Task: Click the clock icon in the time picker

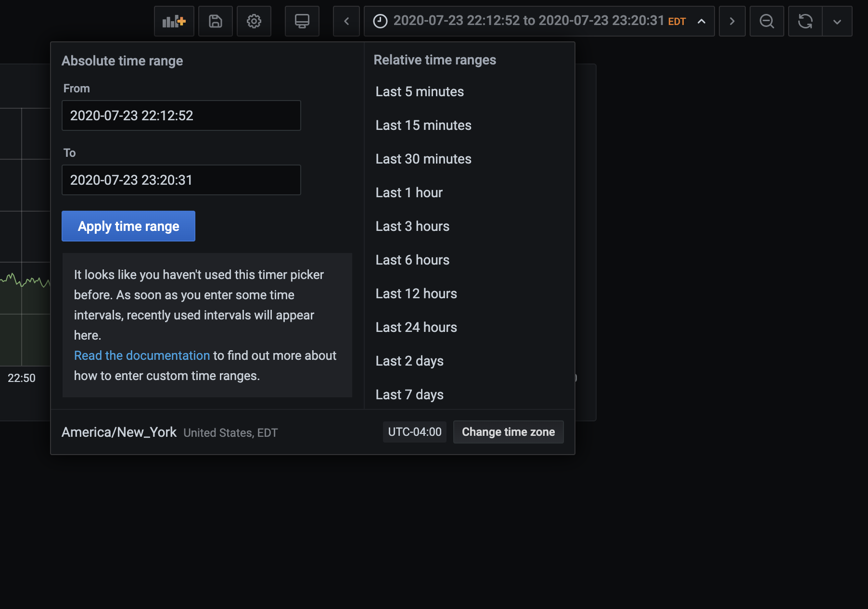Action: pyautogui.click(x=380, y=21)
